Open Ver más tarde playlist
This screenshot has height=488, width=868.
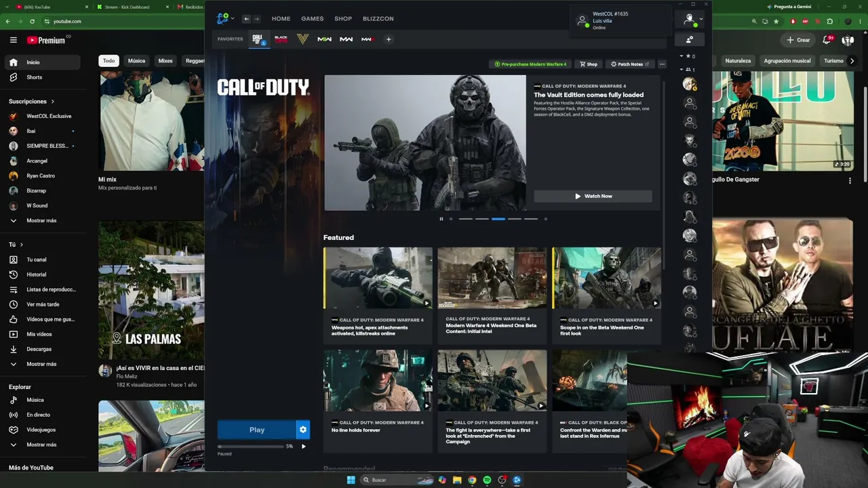click(41, 304)
